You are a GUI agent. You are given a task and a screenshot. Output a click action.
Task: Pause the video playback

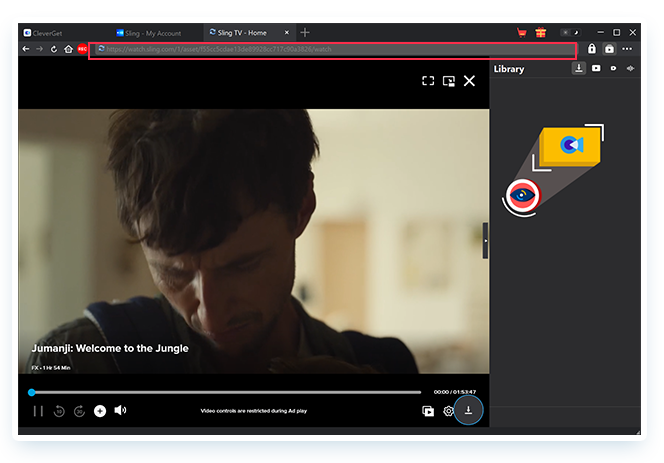coord(38,411)
